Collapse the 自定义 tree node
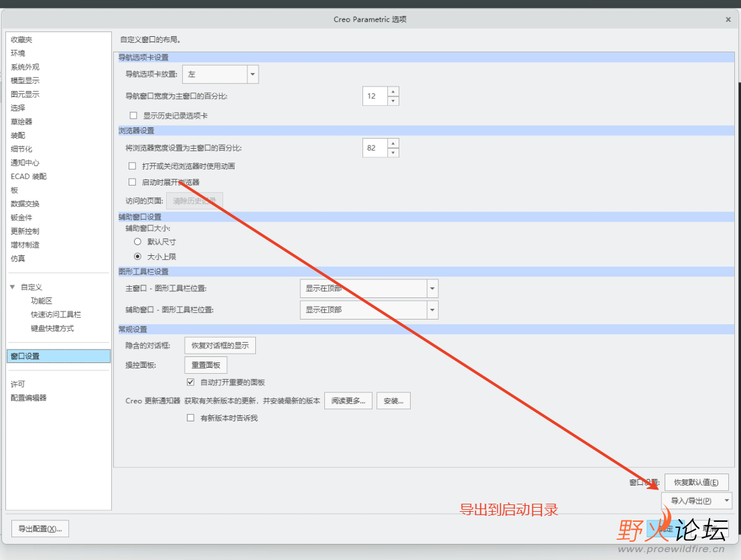Viewport: 741px width, 560px height. (x=12, y=287)
